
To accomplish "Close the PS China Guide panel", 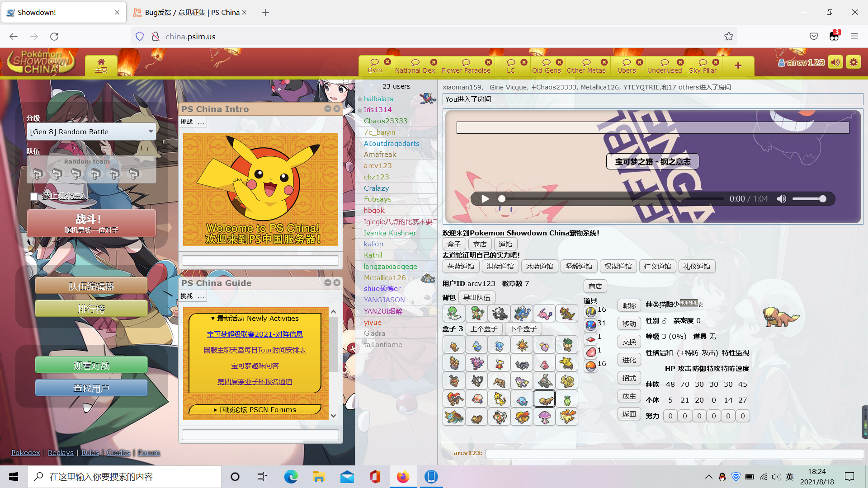I will [337, 283].
